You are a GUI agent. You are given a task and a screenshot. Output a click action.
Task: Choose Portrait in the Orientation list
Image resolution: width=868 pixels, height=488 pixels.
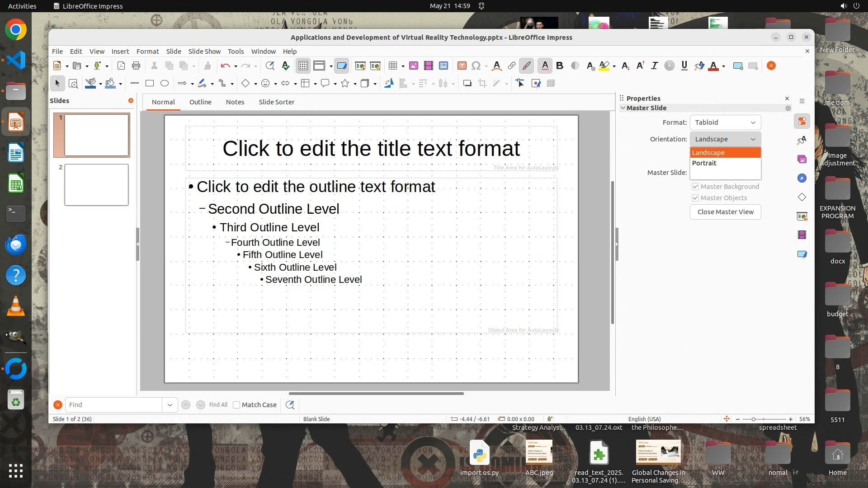704,163
